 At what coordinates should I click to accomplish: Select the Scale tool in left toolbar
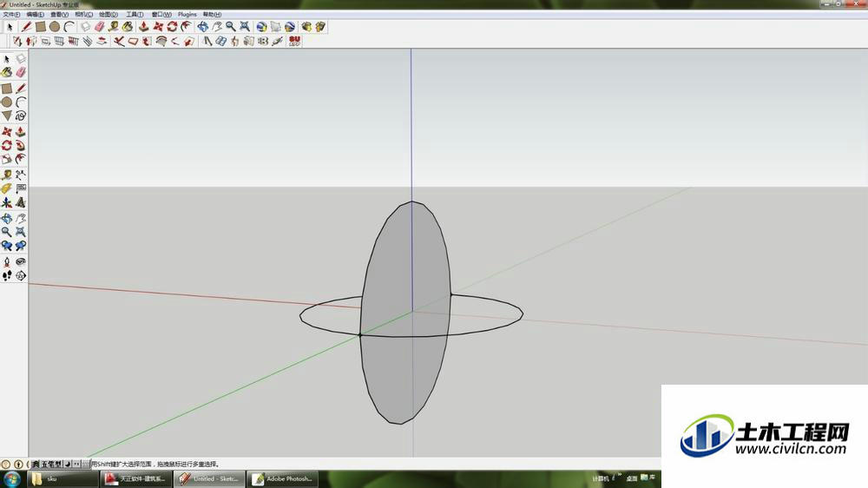tap(7, 159)
